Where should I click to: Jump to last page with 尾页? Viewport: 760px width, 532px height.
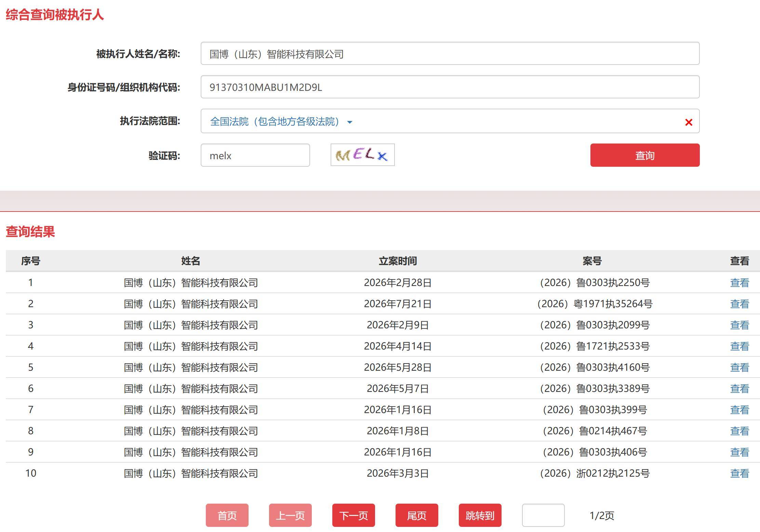(x=417, y=515)
